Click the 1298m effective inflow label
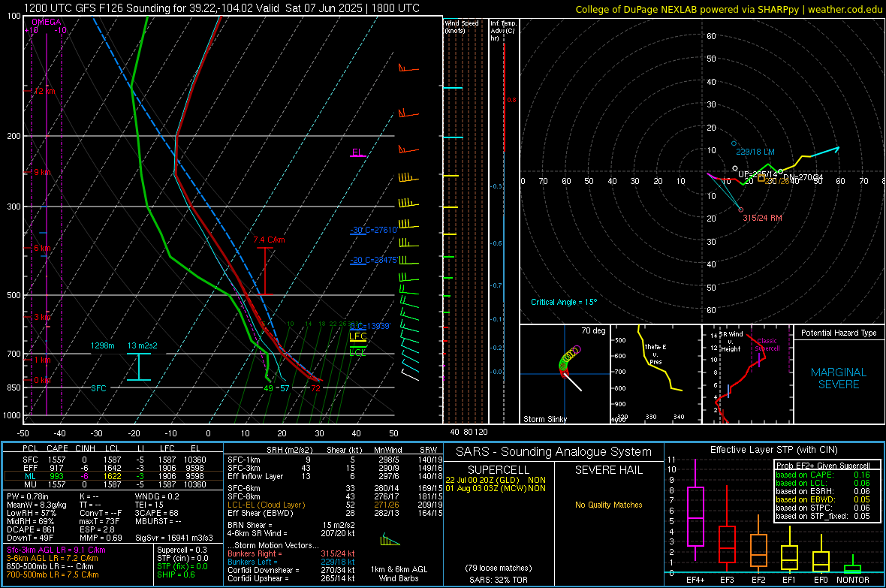This screenshot has width=886, height=588. 102,345
